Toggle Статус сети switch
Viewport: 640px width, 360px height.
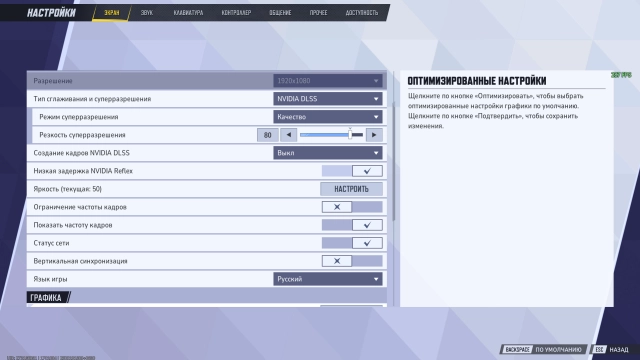[352, 243]
